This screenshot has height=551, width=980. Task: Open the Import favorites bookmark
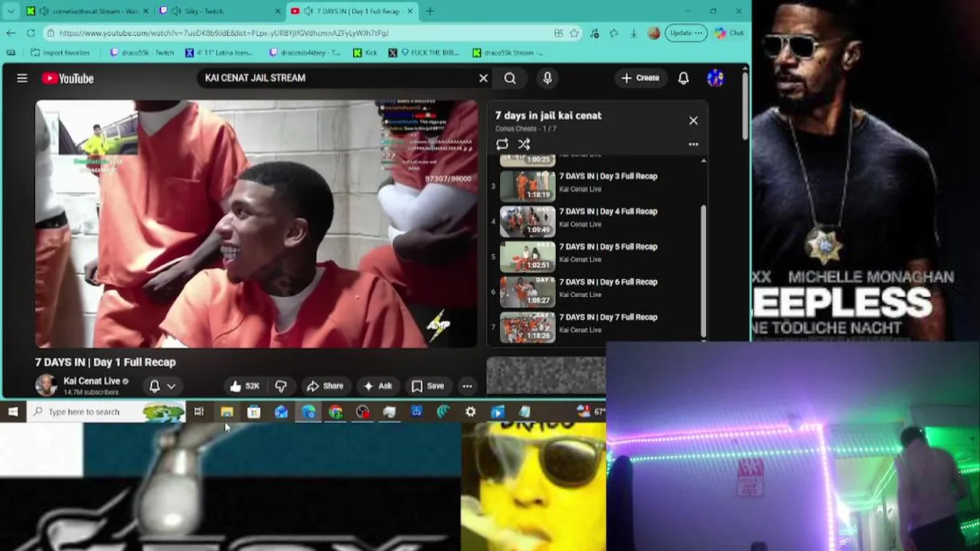coord(60,53)
